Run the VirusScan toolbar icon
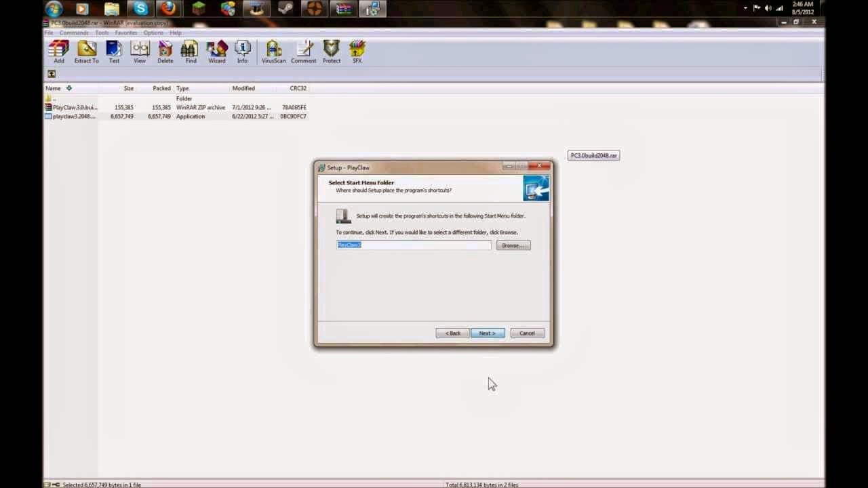The width and height of the screenshot is (868, 488). click(273, 52)
